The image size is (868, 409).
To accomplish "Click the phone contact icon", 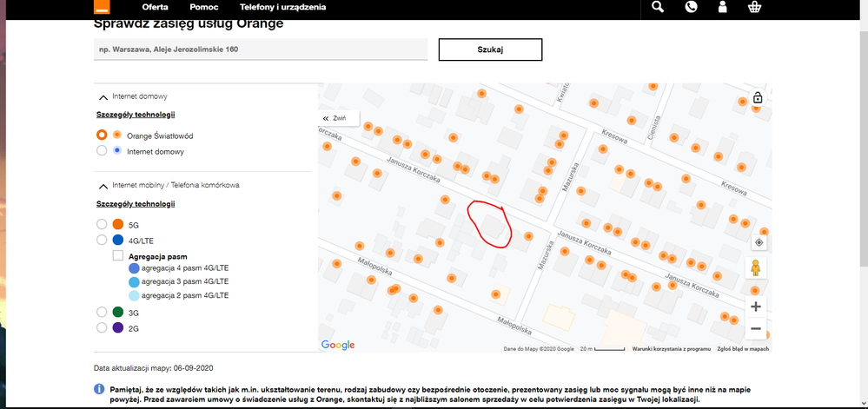I will [691, 7].
